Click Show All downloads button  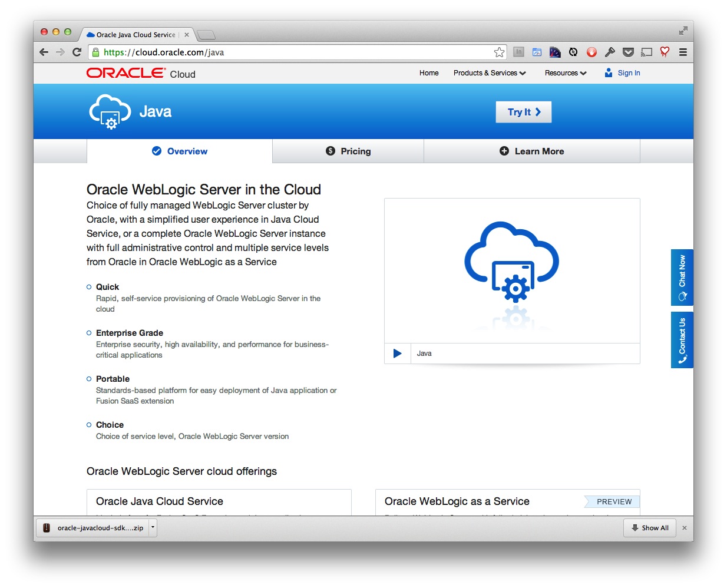pyautogui.click(x=650, y=528)
